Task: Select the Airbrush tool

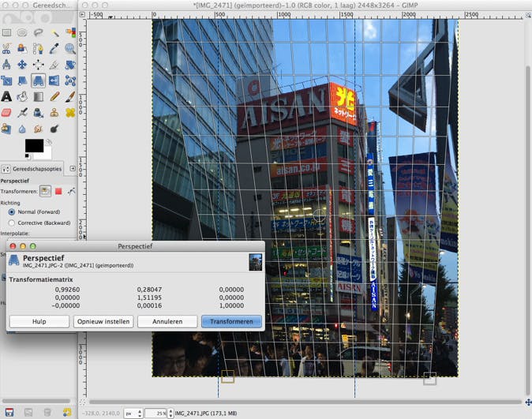Action: pyautogui.click(x=22, y=113)
